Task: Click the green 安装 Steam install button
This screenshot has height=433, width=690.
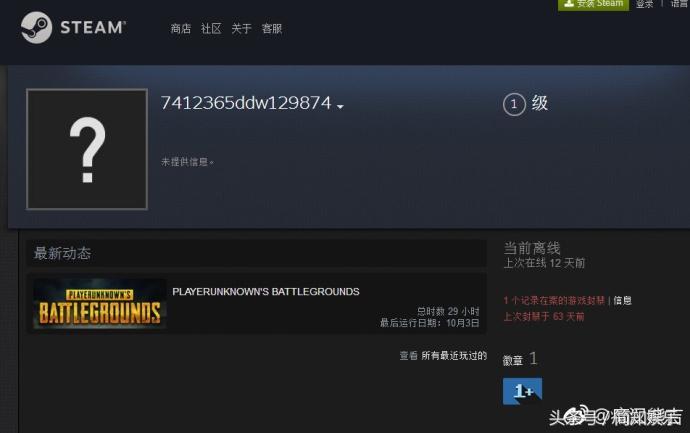Action: coord(593,4)
